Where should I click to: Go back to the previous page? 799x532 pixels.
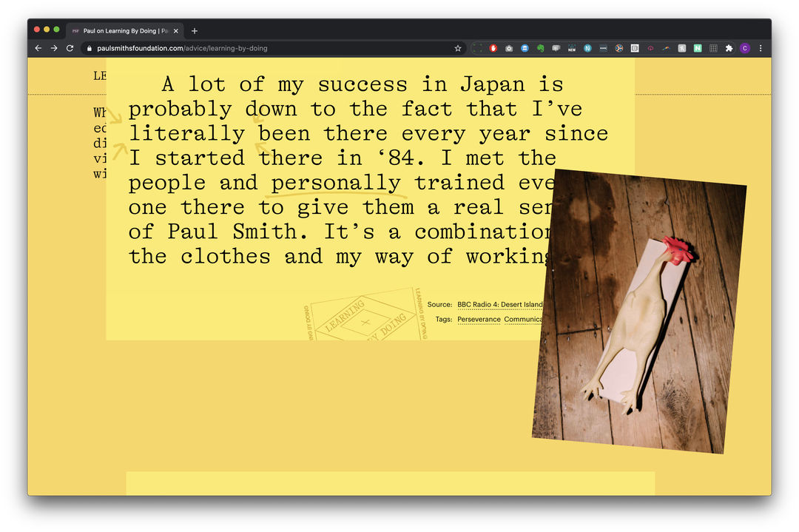point(38,48)
